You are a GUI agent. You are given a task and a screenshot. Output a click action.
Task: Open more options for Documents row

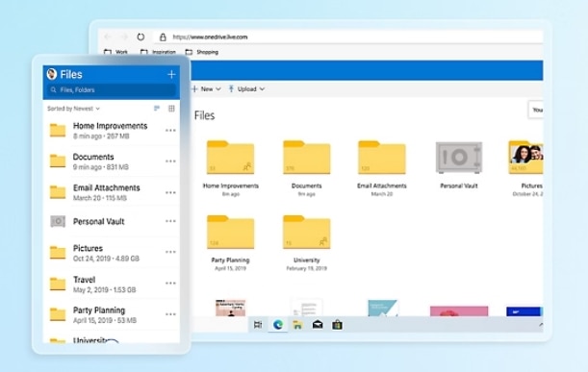[170, 161]
